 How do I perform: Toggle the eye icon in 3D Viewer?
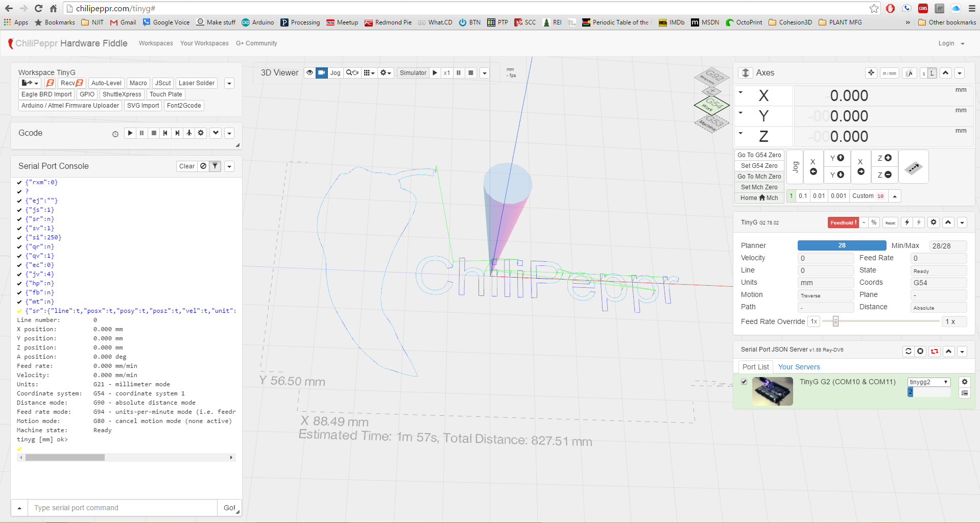click(x=309, y=73)
